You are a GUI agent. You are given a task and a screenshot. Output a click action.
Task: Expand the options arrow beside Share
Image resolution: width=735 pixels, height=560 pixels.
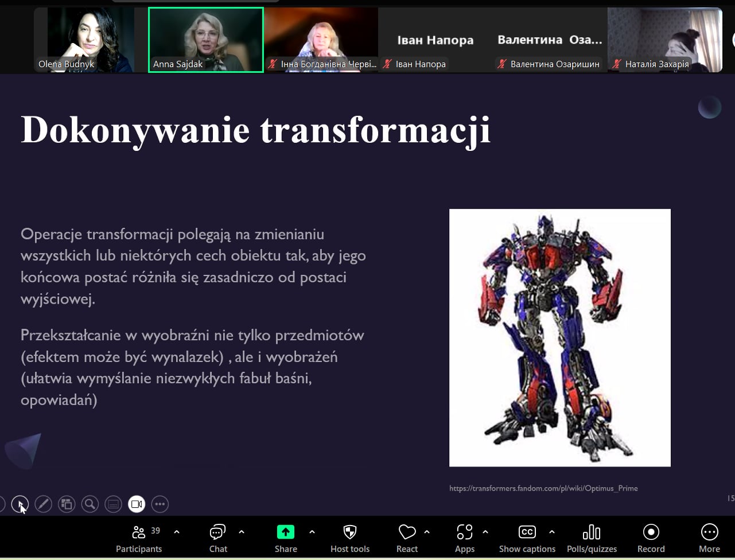point(312,532)
